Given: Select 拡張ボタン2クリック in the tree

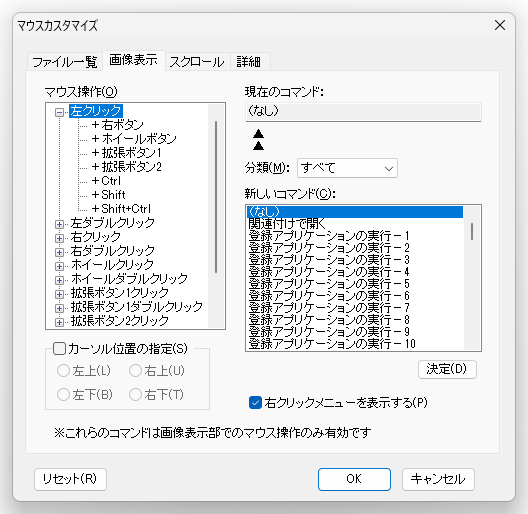Looking at the screenshot, I should [x=120, y=321].
